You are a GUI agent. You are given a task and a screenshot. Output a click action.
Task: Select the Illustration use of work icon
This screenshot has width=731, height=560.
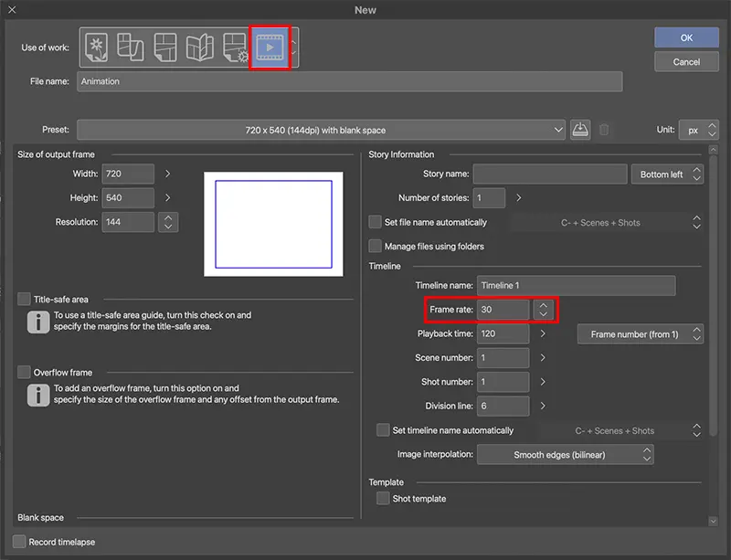[97, 48]
